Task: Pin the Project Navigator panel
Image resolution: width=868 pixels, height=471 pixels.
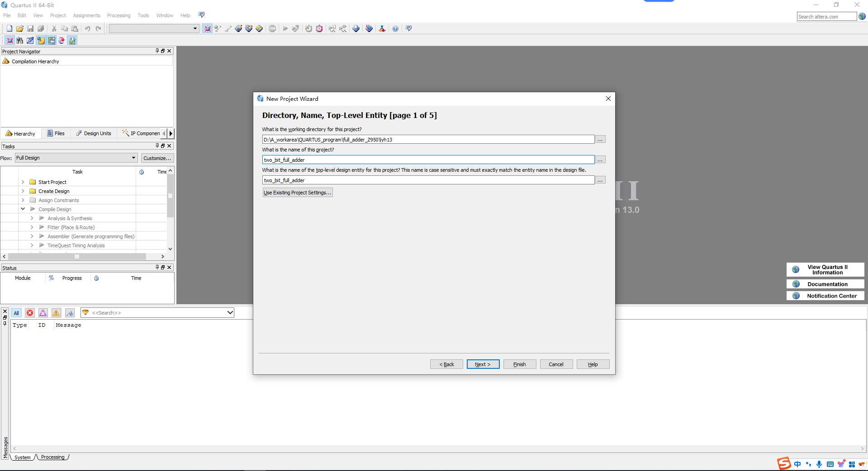Action: point(157,51)
